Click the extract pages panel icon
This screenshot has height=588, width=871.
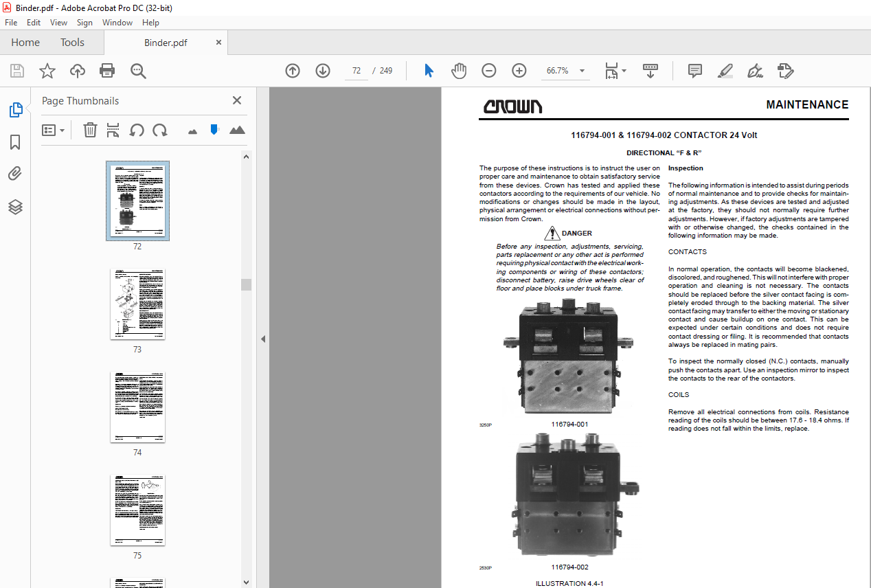113,130
